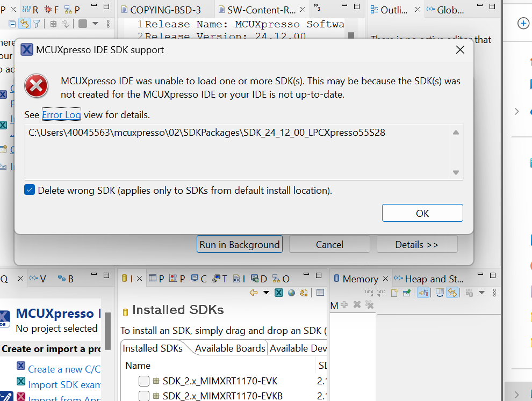The width and height of the screenshot is (532, 401).
Task: Open the project explorer filter icon
Action: pos(37,24)
